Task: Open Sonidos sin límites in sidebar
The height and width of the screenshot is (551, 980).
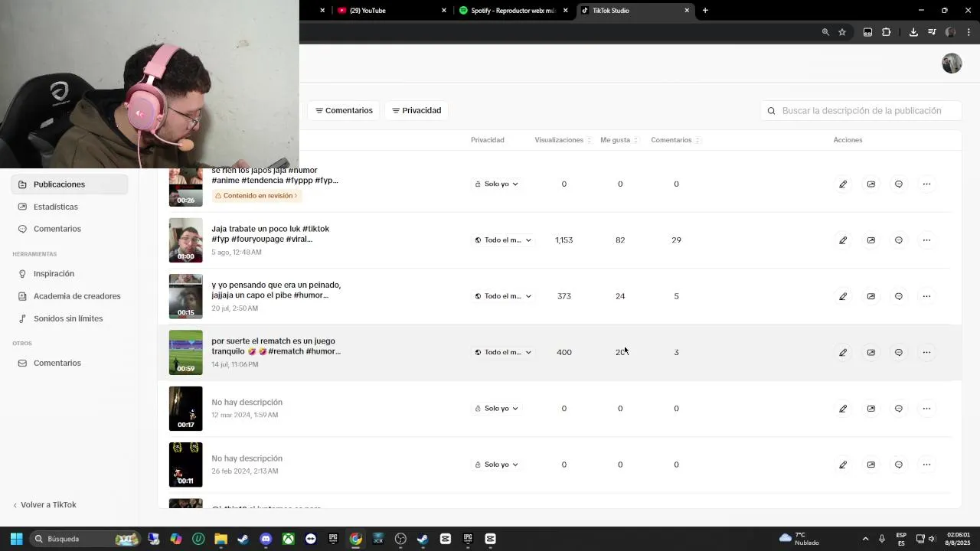Action: [70, 318]
